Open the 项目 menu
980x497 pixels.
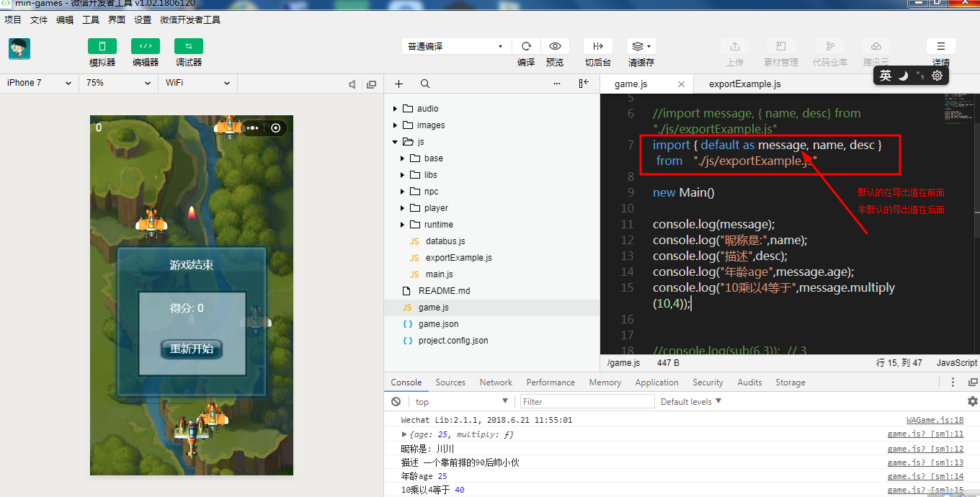13,19
